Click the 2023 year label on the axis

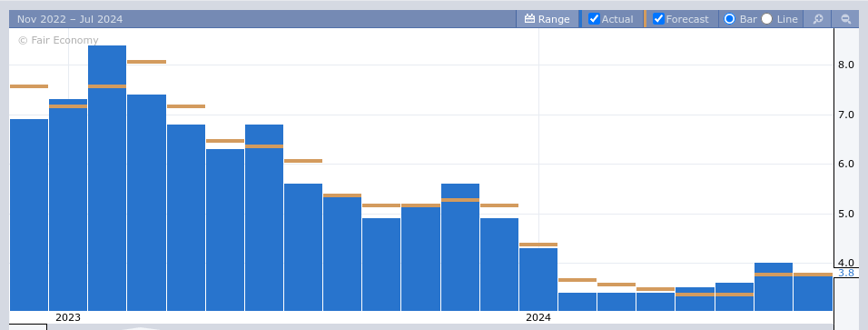(x=68, y=318)
